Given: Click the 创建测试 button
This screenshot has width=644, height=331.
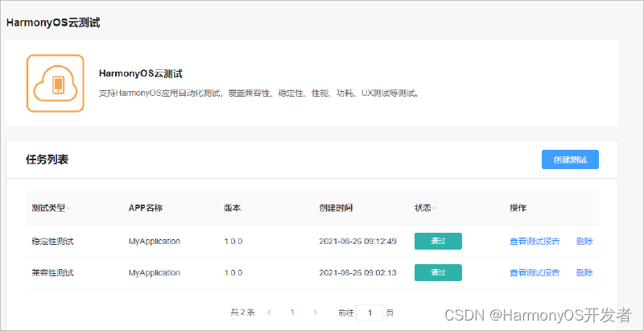Looking at the screenshot, I should (570, 159).
